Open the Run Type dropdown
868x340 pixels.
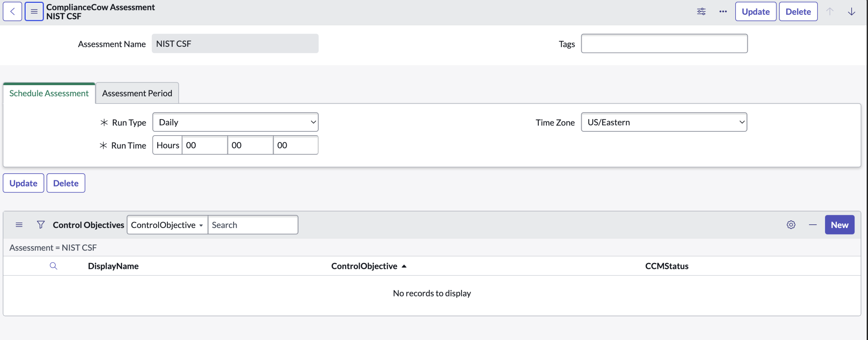tap(235, 122)
